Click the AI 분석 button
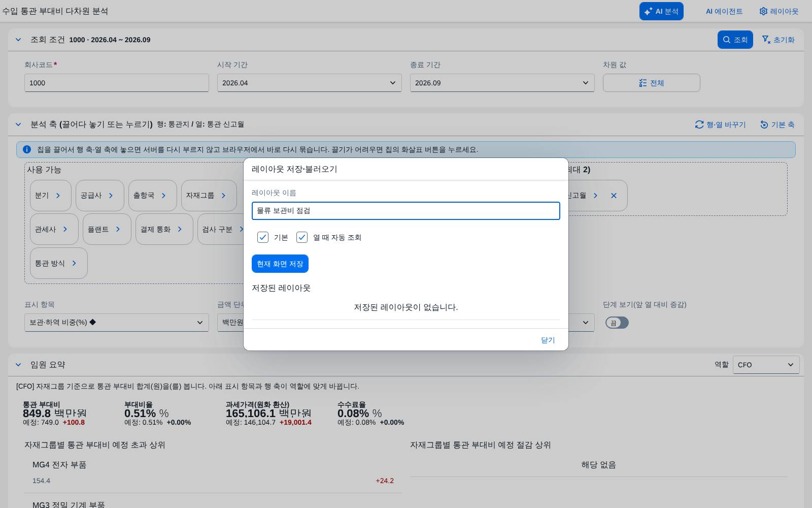The image size is (812, 508). (x=661, y=11)
